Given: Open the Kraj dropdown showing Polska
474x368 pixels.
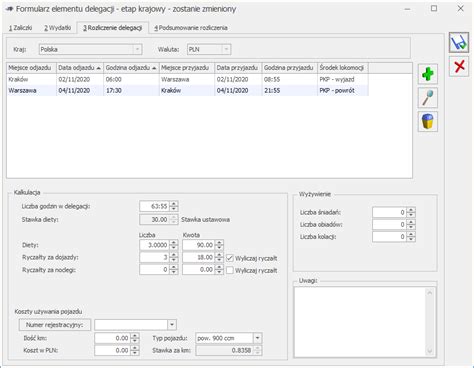Looking at the screenshot, I should [x=137, y=49].
